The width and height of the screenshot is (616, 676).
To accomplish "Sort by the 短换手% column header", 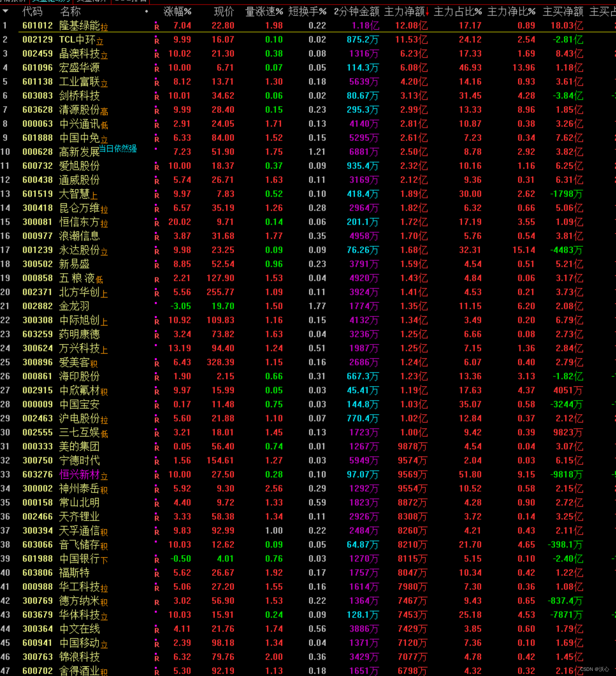I will point(307,11).
